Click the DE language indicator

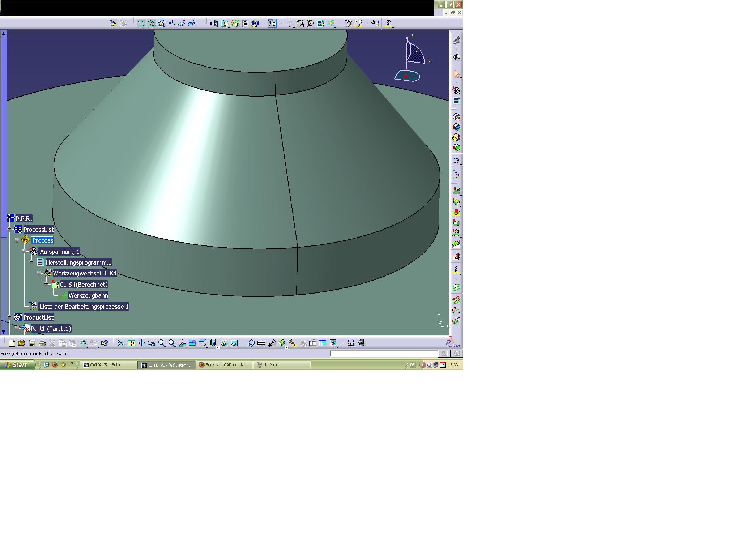412,365
